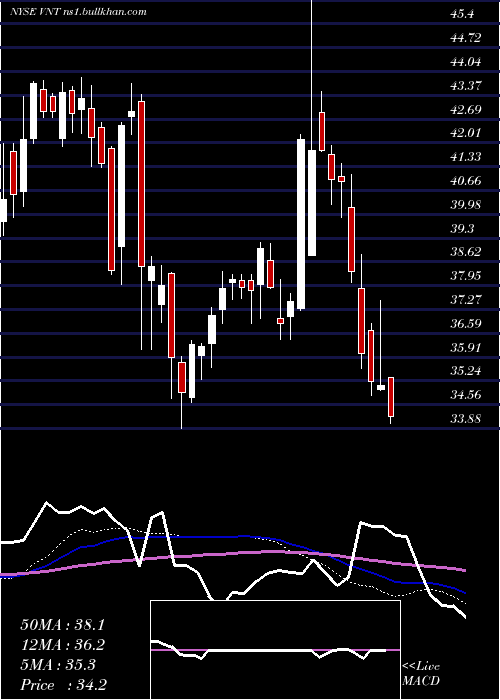Click the Price : 34.2 readout
This screenshot has width=500, height=700.
click(x=63, y=685)
